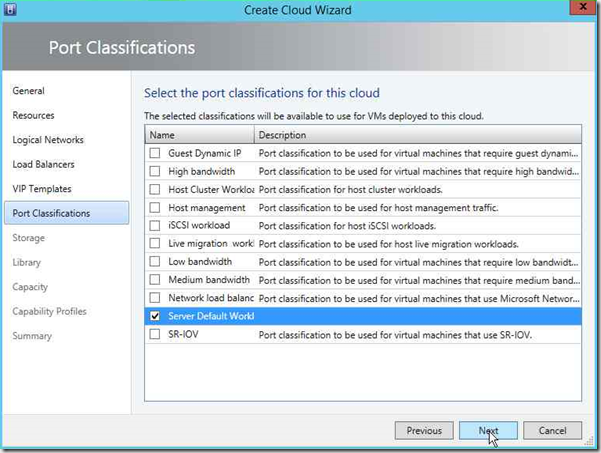Click the wizard app icon in title bar
This screenshot has width=601, height=453.
click(x=10, y=9)
